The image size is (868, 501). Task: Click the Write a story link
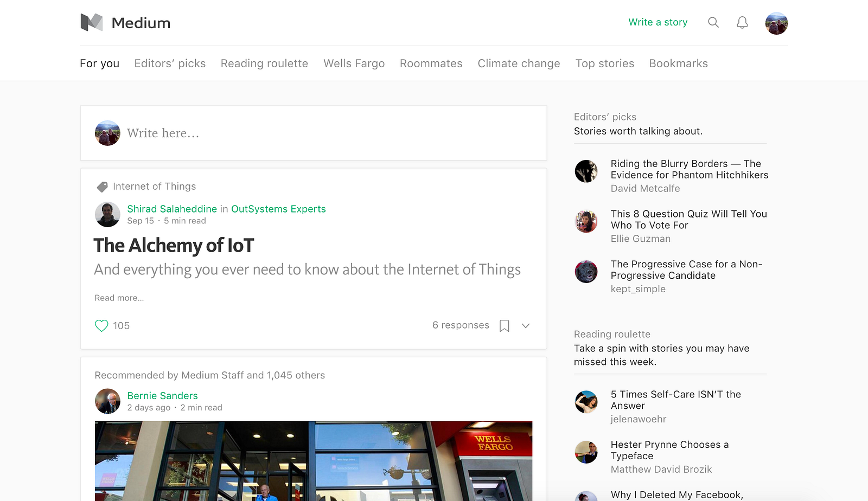pos(658,22)
